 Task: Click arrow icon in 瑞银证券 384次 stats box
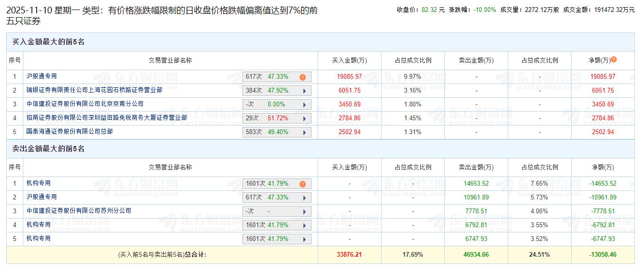[304, 91]
